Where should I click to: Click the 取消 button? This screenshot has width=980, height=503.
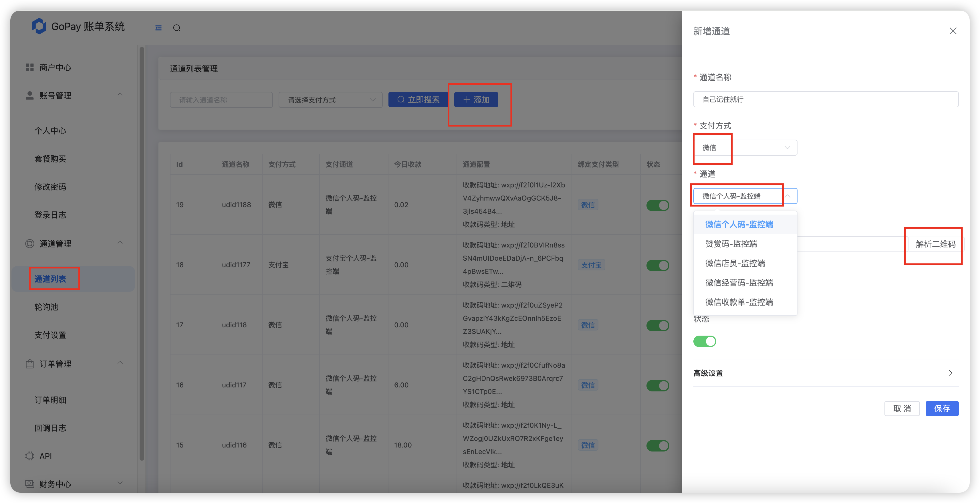point(902,409)
